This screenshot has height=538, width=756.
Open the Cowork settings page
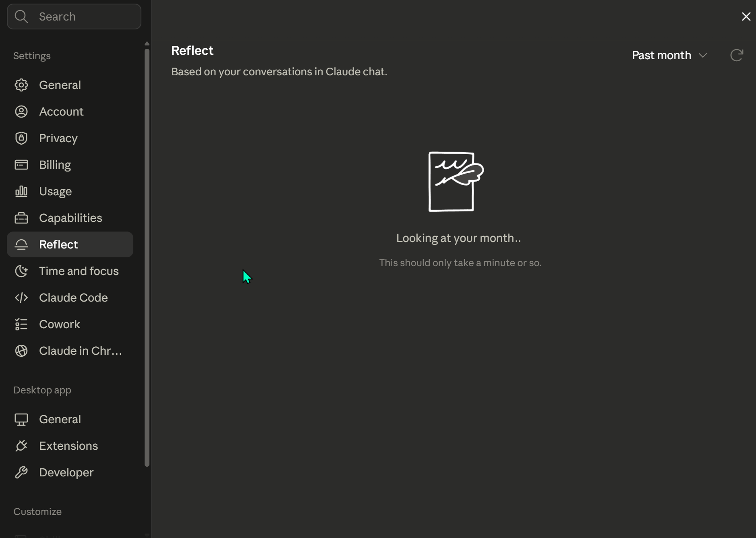[x=70, y=324]
